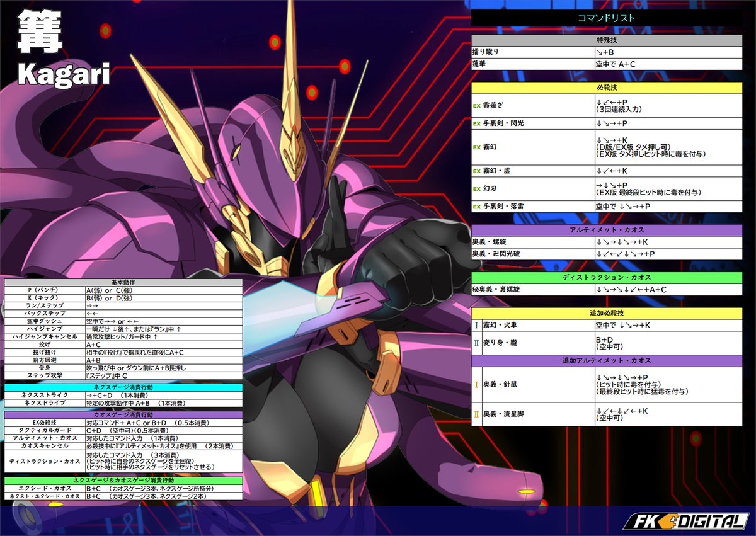Select the green ディストラクション・カオス header
This screenshot has width=756, height=536.
606,278
